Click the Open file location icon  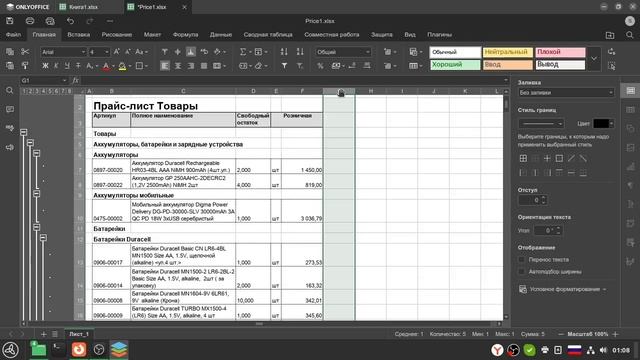tap(610, 35)
